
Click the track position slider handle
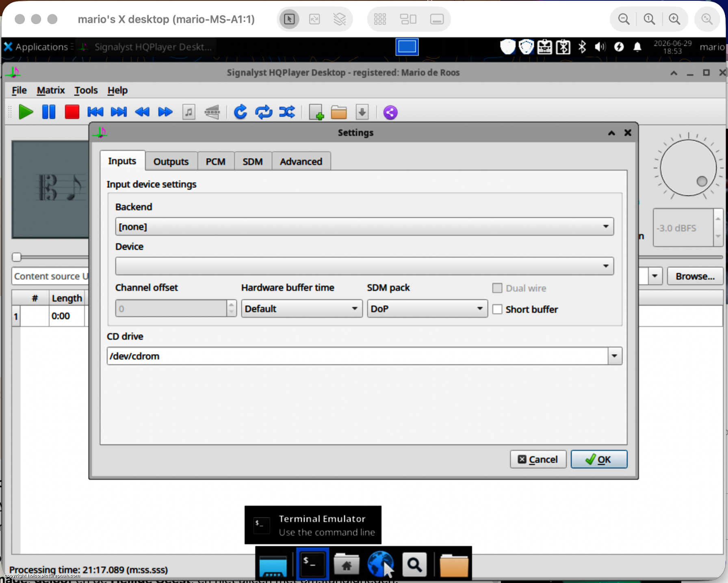[17, 257]
